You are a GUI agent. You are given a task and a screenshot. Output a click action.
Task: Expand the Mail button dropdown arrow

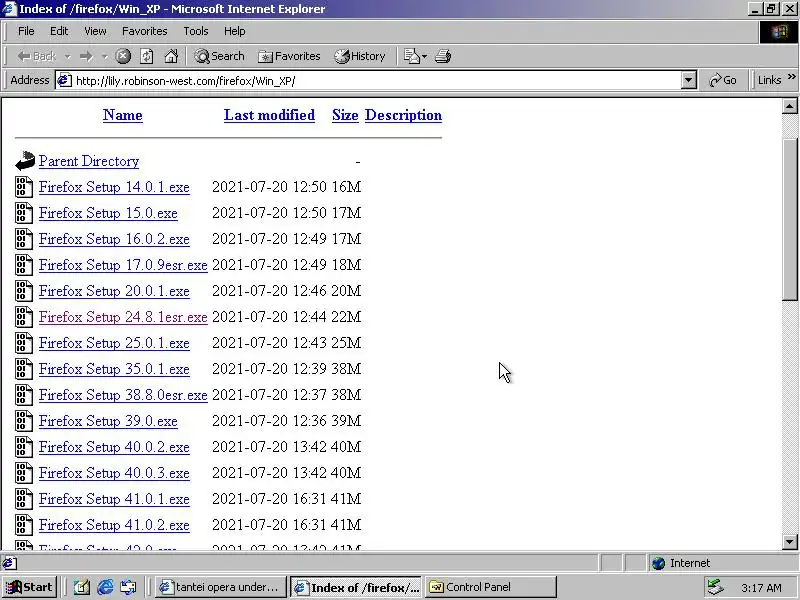click(424, 57)
